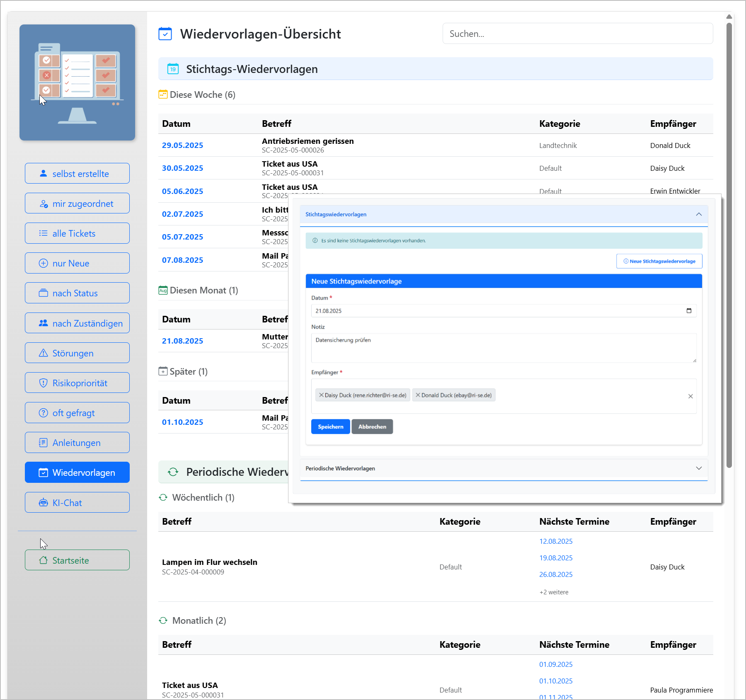Screen dimensions: 746x700
Task: Select 'nach Zuständigen' sidebar entry
Action: click(x=77, y=323)
